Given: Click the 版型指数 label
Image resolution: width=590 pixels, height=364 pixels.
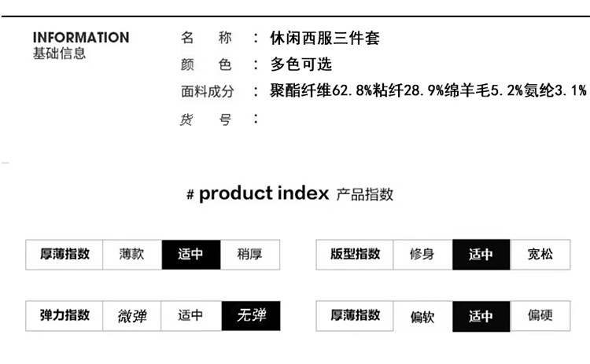Looking at the screenshot, I should click(x=355, y=255).
